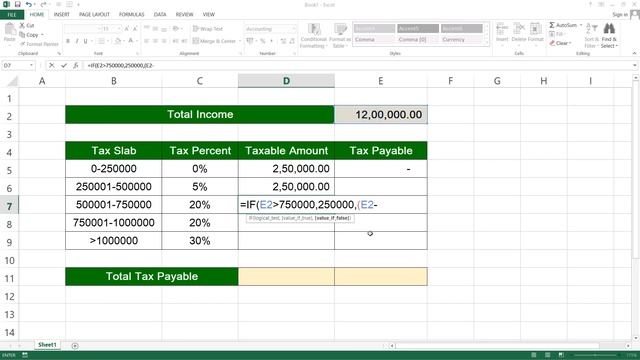Apply the Comma [0] cell style
Viewport: 640px width, 360px height.
pos(418,40)
